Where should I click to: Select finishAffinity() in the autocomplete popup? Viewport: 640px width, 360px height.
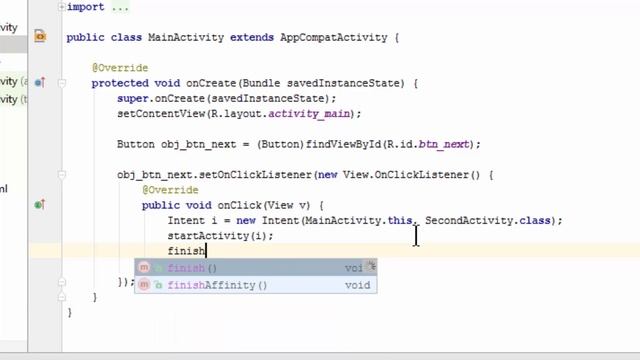coord(256,285)
